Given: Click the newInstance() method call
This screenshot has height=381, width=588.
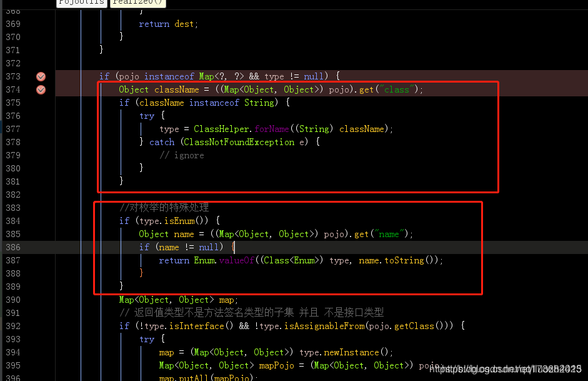Looking at the screenshot, I should pyautogui.click(x=356, y=352).
